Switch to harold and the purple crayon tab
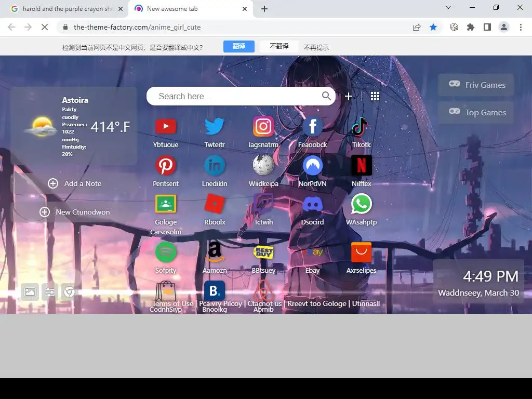 point(64,9)
